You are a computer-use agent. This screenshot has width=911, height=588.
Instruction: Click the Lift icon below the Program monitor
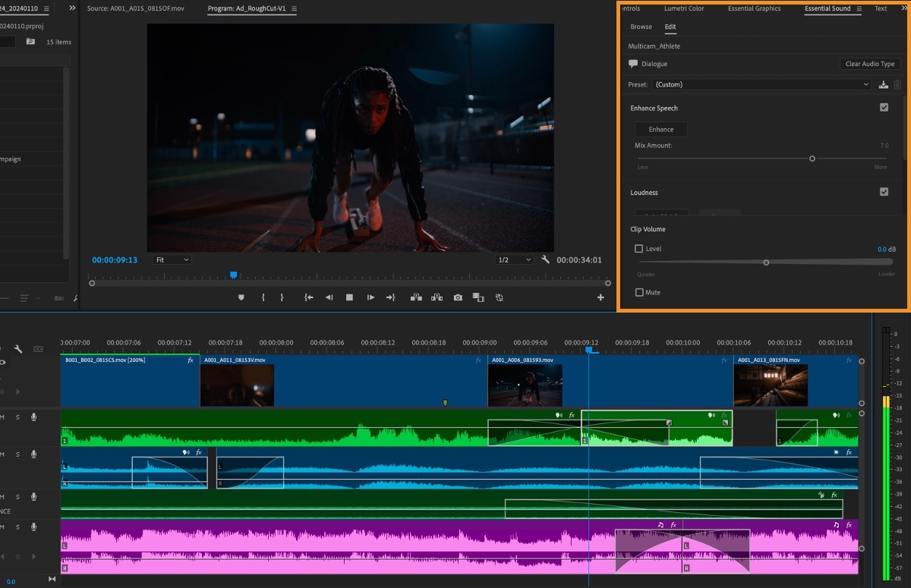(x=416, y=297)
